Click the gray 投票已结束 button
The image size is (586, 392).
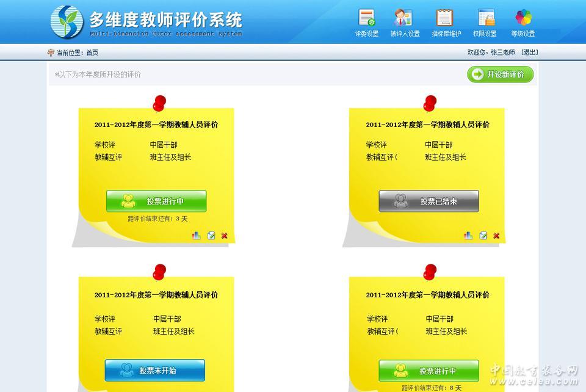[429, 201]
